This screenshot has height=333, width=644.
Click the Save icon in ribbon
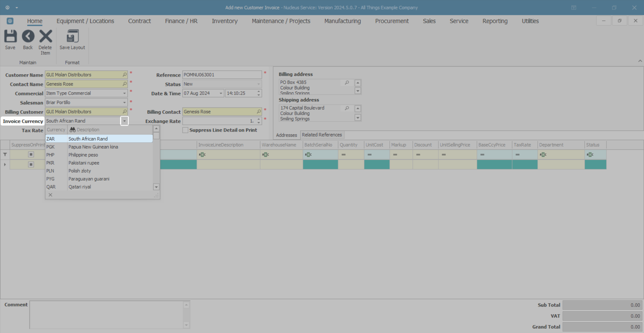coord(10,36)
